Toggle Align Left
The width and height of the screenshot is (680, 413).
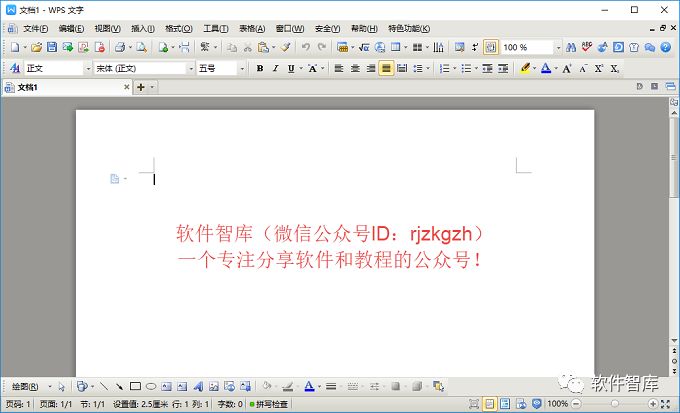[339, 69]
